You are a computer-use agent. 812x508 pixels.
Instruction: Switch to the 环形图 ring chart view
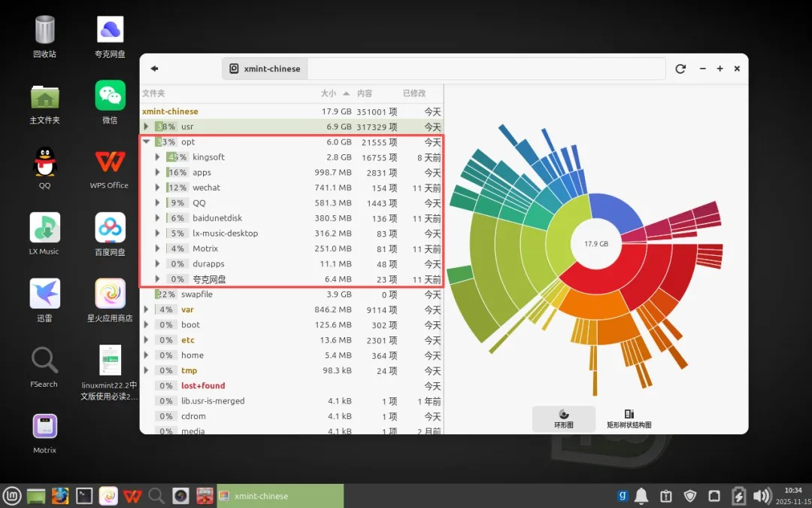(x=563, y=419)
